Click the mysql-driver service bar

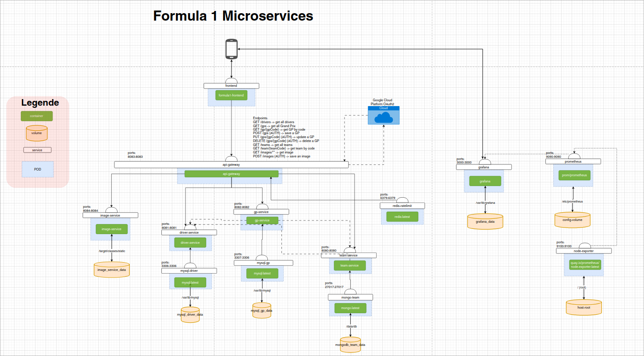190,271
